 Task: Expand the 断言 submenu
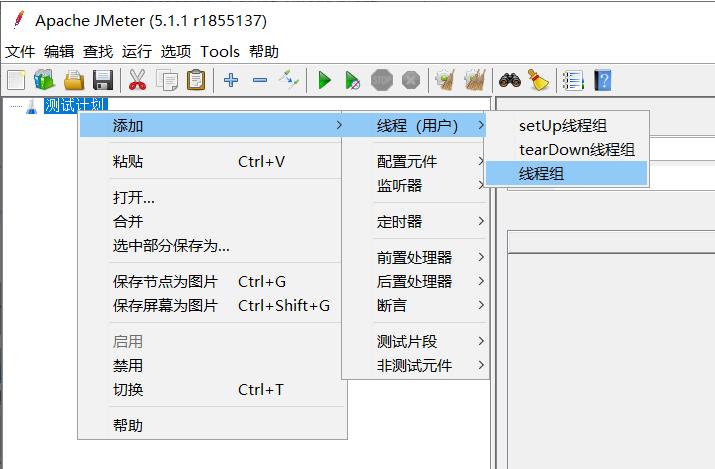click(414, 305)
